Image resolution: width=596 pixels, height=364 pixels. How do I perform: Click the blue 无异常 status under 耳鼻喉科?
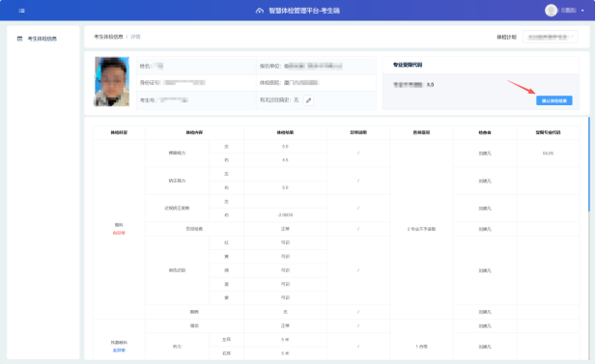(119, 350)
